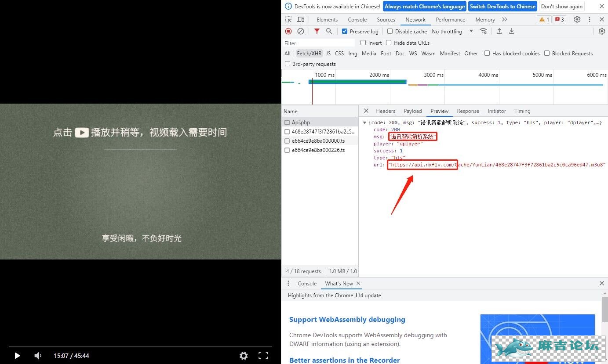Open network search with magnifier icon
This screenshot has width=608, height=364.
329,31
